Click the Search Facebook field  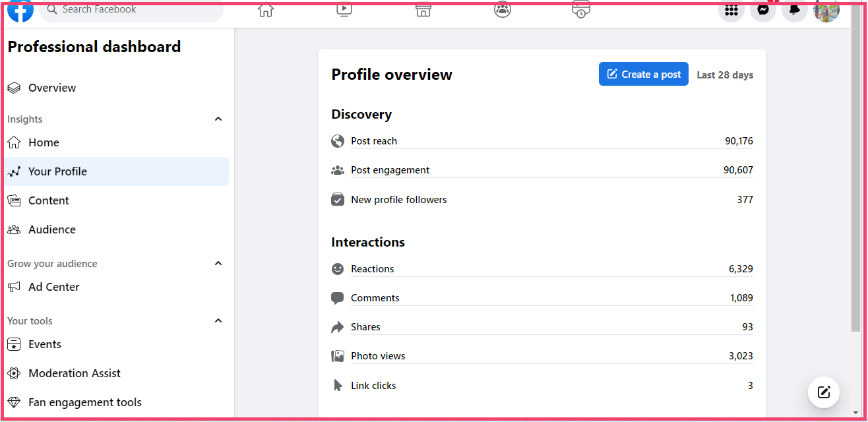pyautogui.click(x=132, y=10)
